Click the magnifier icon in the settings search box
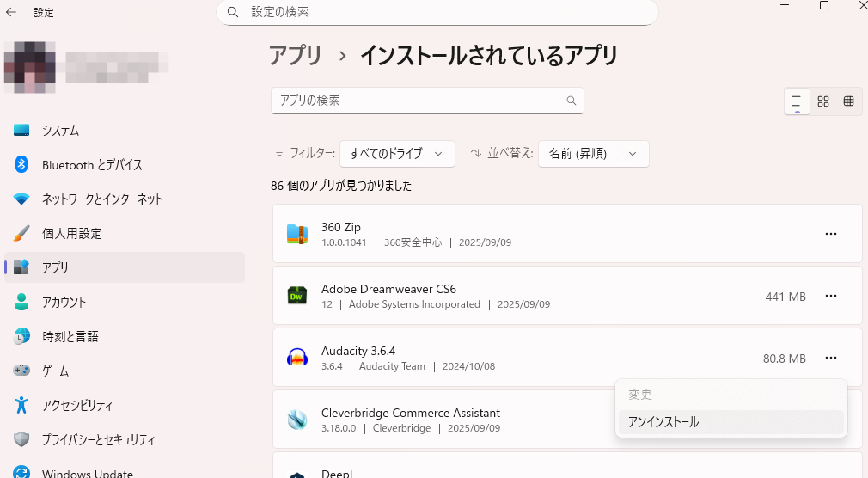868x478 pixels. [233, 12]
